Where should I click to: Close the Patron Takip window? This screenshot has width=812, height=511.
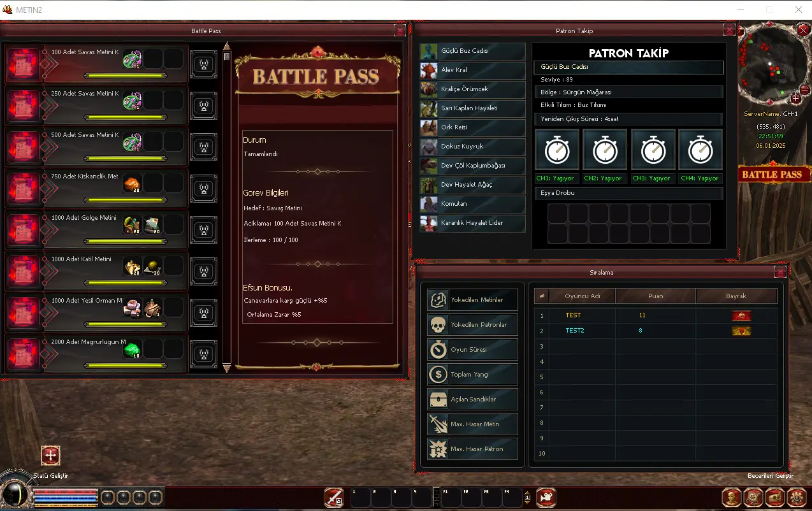point(729,31)
